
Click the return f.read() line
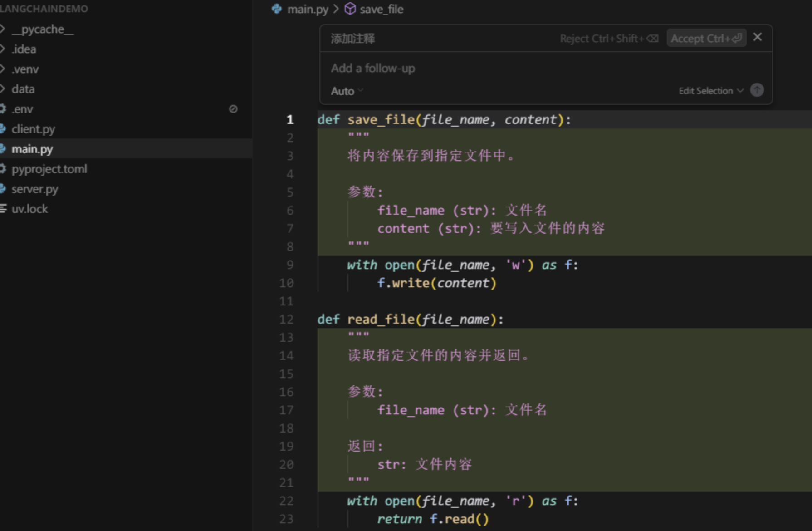click(433, 519)
